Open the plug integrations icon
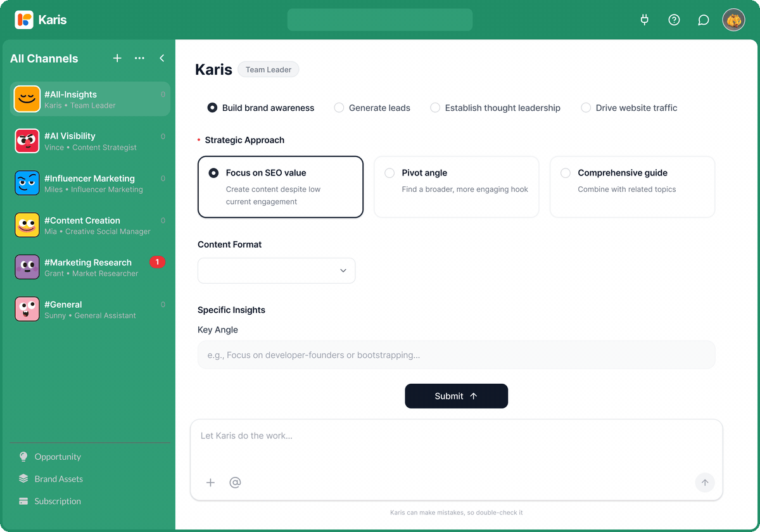The image size is (760, 532). 645,20
